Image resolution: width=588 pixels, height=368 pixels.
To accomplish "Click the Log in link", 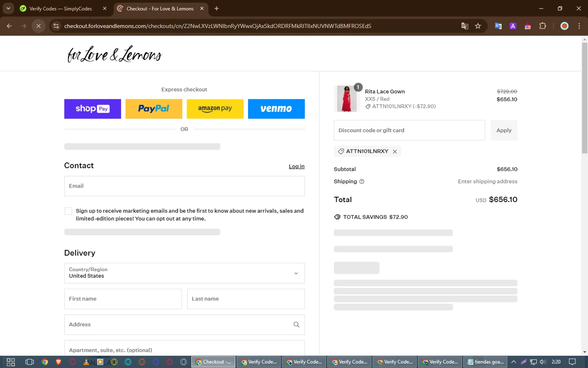I will (x=297, y=166).
